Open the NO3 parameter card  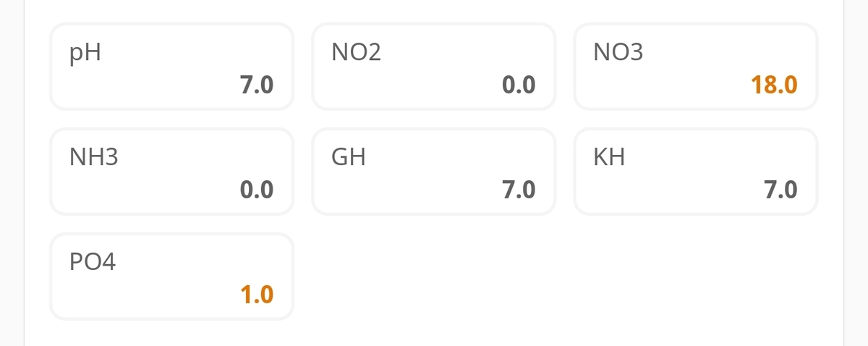[x=695, y=67]
